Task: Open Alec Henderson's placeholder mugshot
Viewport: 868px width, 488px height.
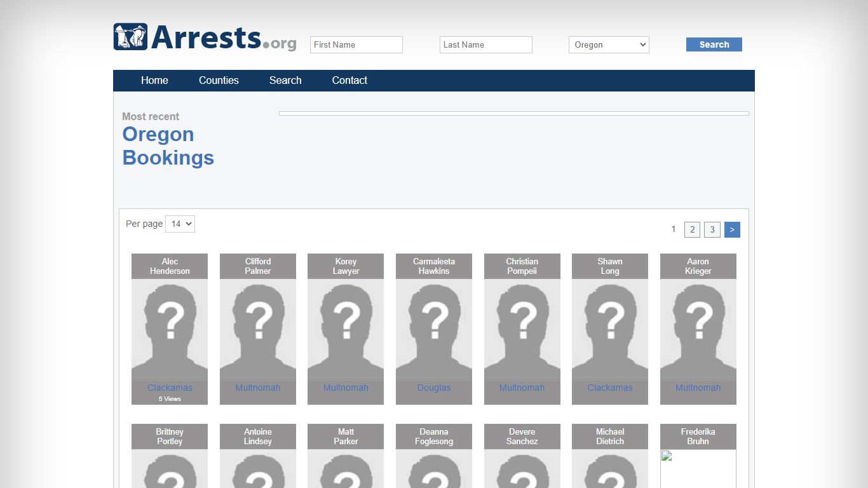Action: (x=170, y=330)
